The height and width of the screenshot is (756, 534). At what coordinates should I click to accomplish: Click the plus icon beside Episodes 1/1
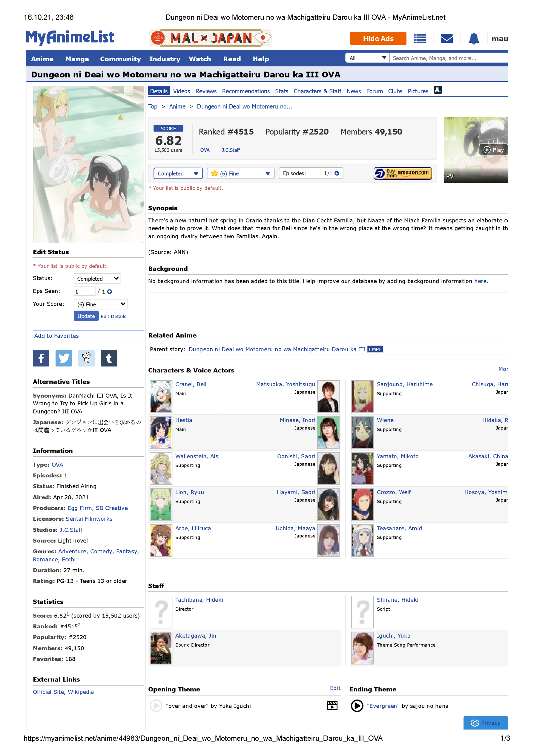click(337, 173)
